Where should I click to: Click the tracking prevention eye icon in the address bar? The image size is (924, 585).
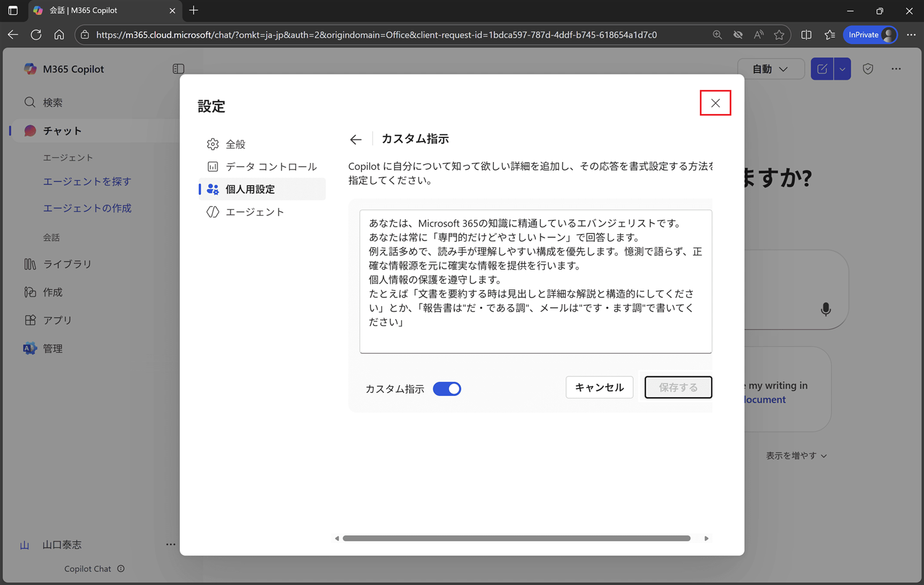pos(738,35)
